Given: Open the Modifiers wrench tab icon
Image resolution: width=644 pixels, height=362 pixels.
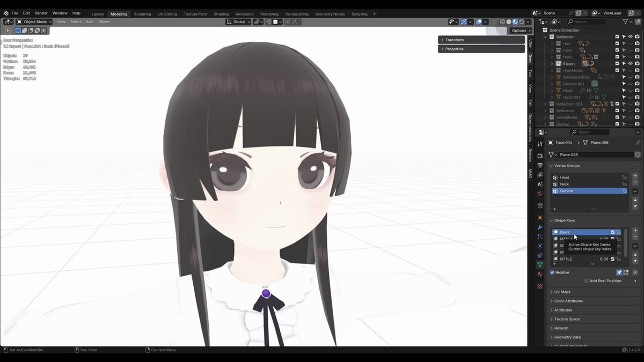Looking at the screenshot, I should coord(540,227).
